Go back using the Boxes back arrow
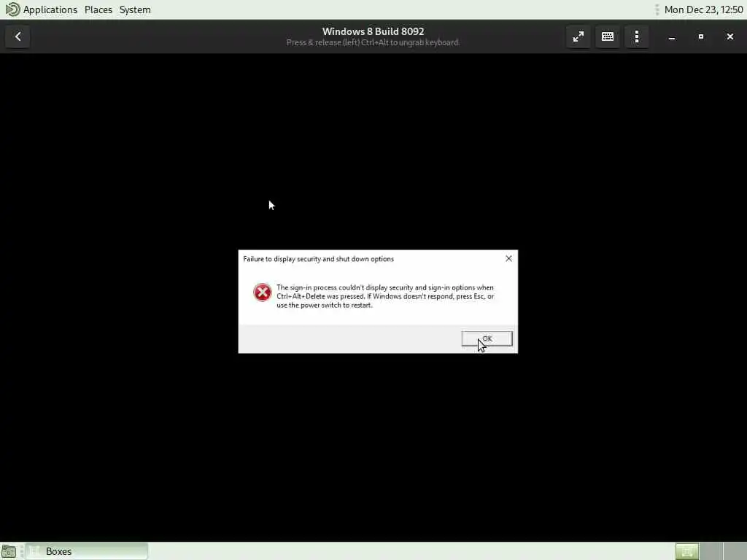The image size is (747, 560). pyautogui.click(x=18, y=36)
